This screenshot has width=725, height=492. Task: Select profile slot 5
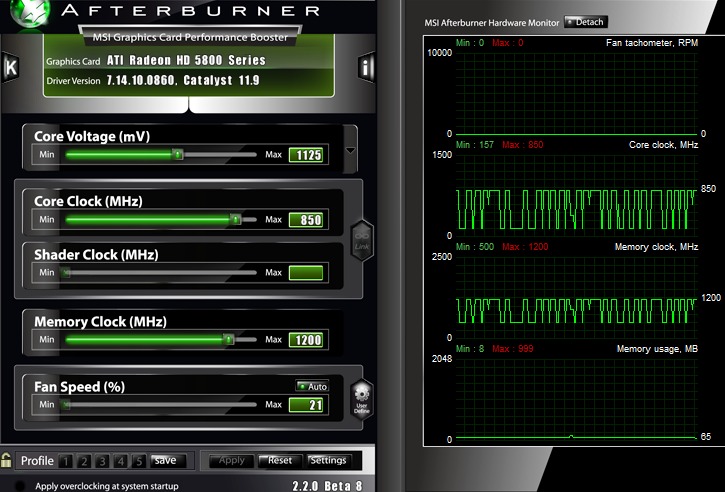pos(139,461)
